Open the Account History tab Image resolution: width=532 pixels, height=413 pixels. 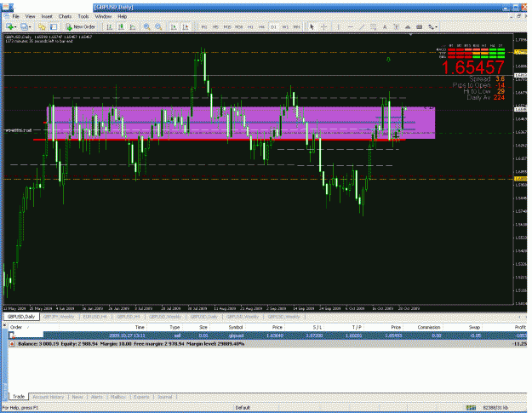pyautogui.click(x=49, y=397)
